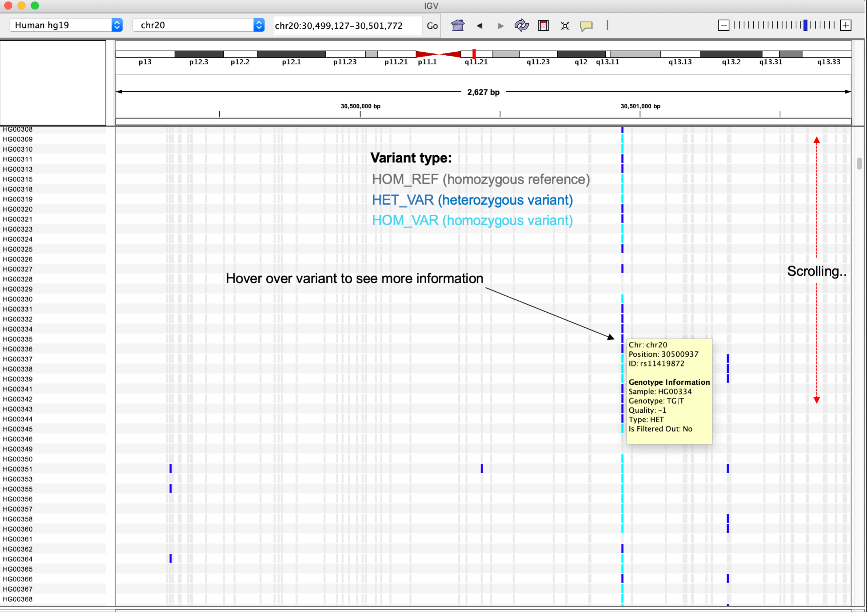The height and width of the screenshot is (612, 868).
Task: Click the define region of interest icon
Action: [543, 25]
